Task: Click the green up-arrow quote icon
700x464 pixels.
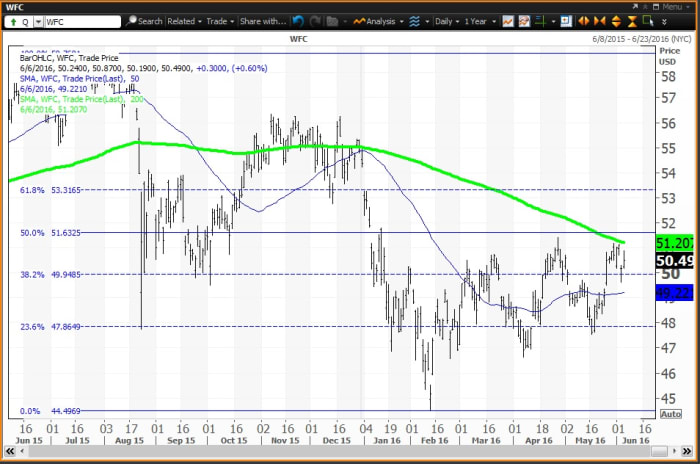Action: tap(13, 22)
